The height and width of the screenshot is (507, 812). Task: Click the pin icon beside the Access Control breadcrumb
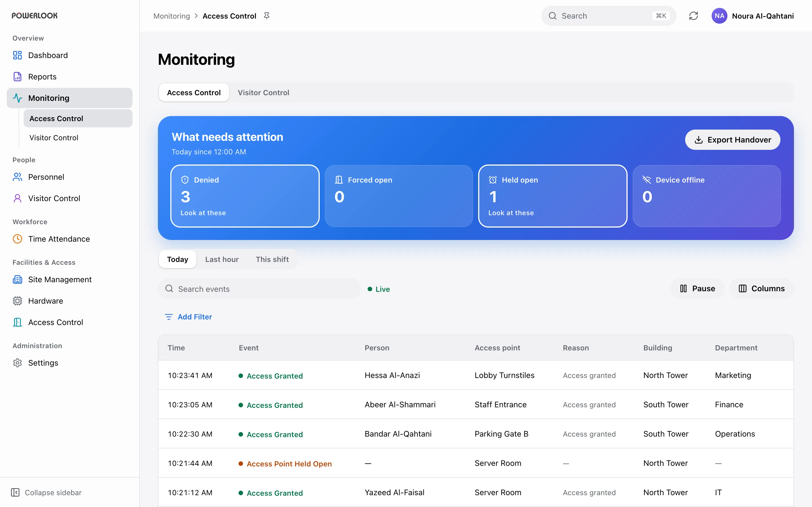266,16
